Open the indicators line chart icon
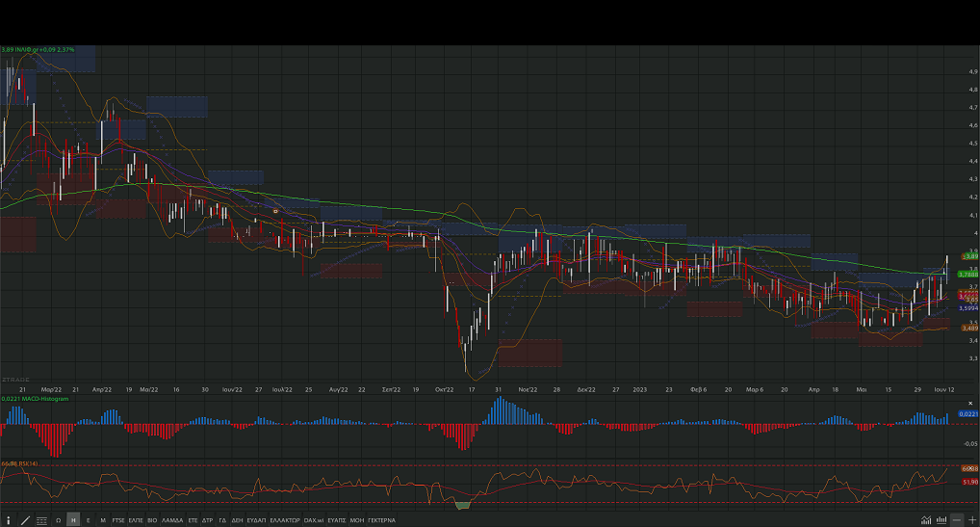 tap(926, 520)
